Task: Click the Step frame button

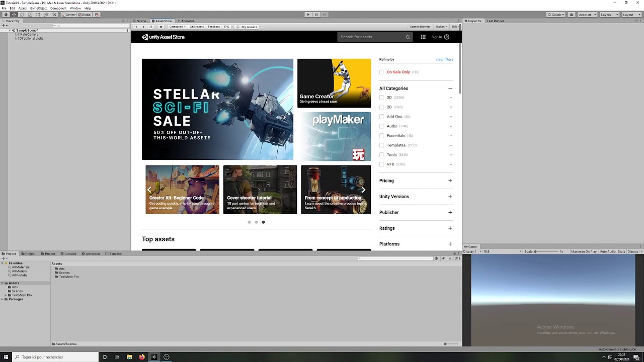Action: click(324, 15)
